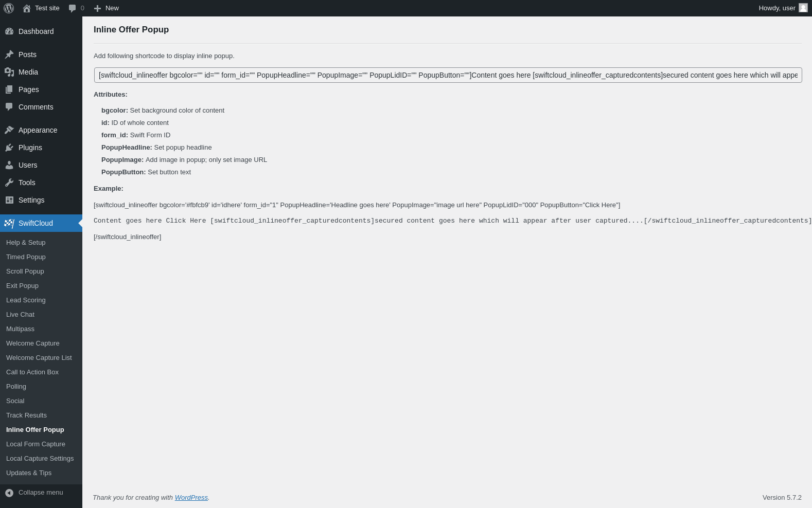Open the comments bubble icon in admin bar
Viewport: 812px width, 508px height.
[73, 8]
